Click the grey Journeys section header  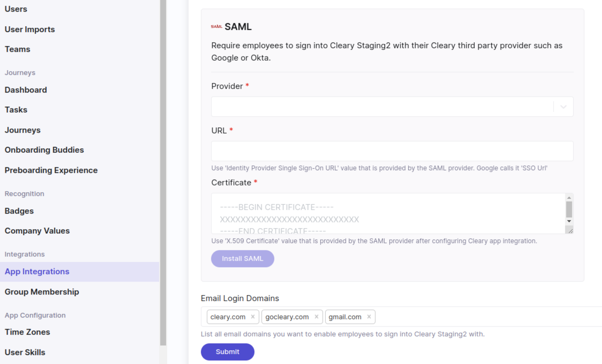coord(20,73)
